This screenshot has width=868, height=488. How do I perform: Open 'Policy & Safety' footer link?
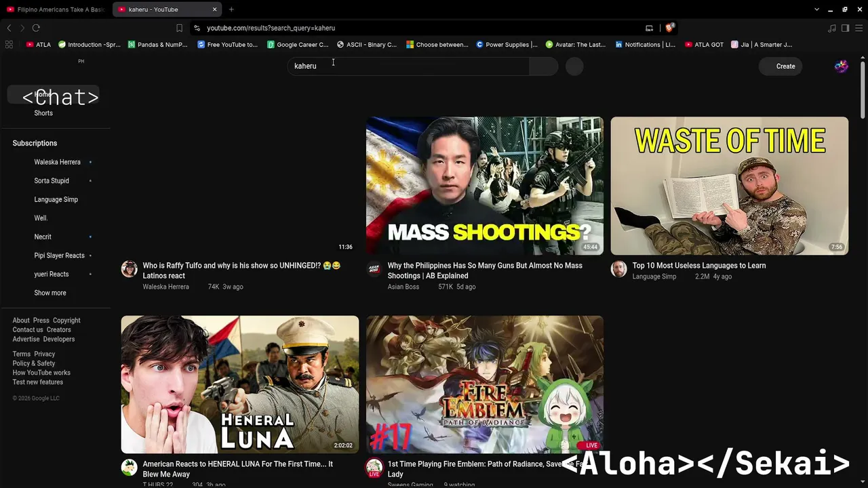point(34,363)
